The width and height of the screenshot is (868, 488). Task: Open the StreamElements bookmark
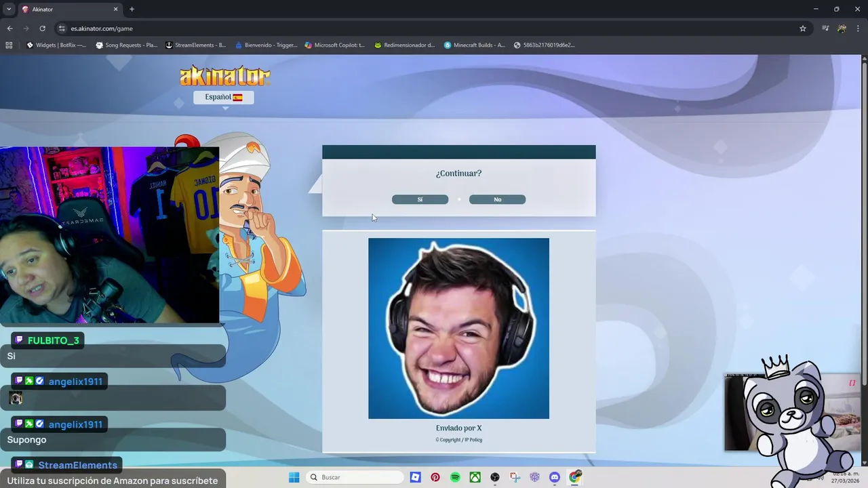tap(196, 45)
